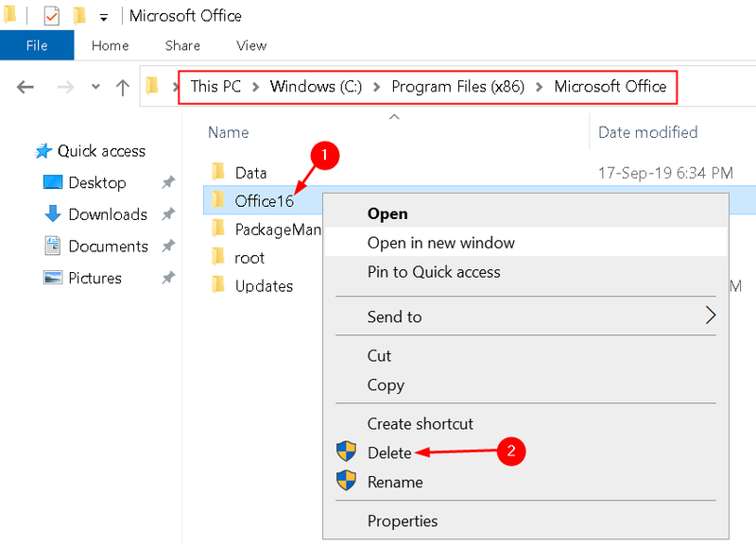Open the File tab
The image size is (756, 545).
[37, 45]
